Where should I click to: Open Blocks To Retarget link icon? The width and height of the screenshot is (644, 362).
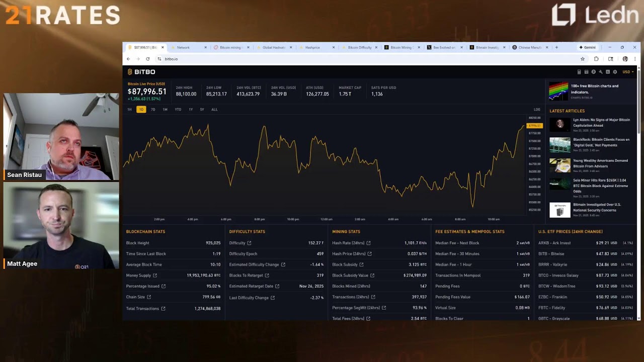click(x=267, y=276)
